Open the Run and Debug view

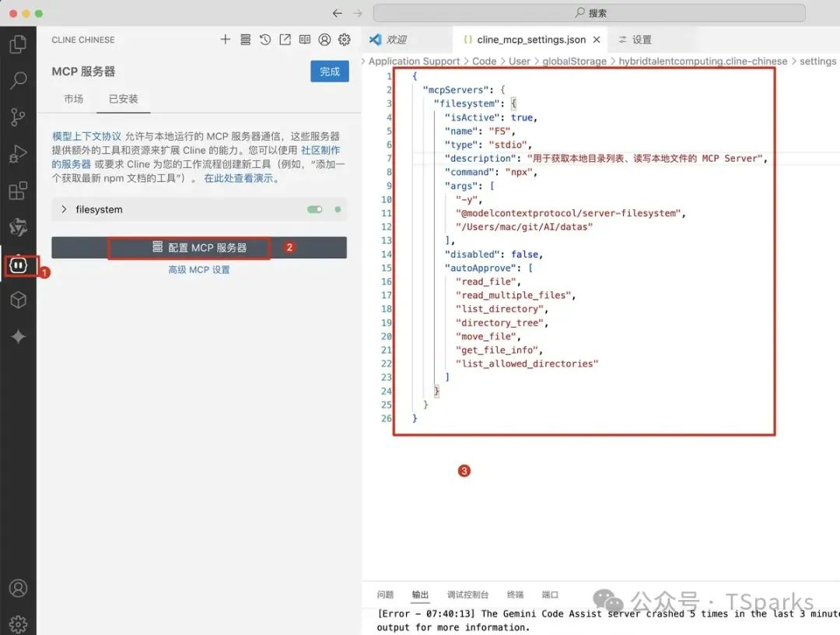[x=19, y=154]
